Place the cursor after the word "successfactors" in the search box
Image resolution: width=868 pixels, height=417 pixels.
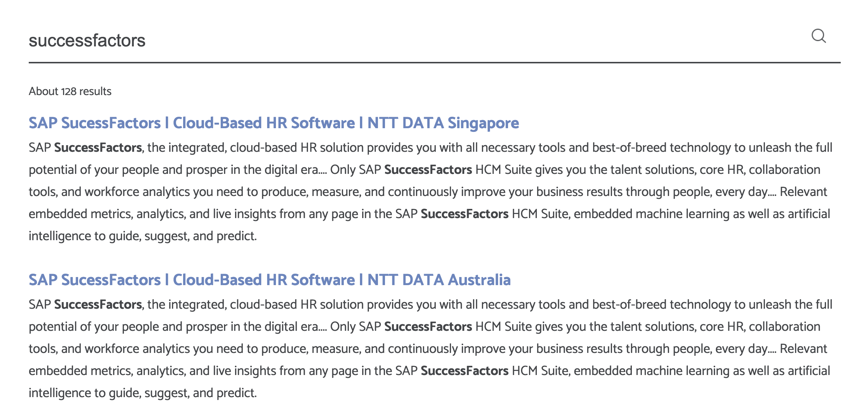[146, 41]
